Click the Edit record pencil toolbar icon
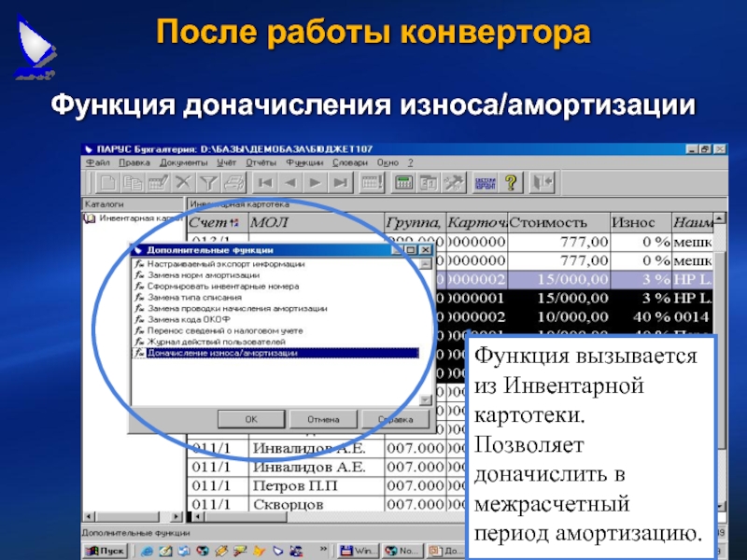 158,182
